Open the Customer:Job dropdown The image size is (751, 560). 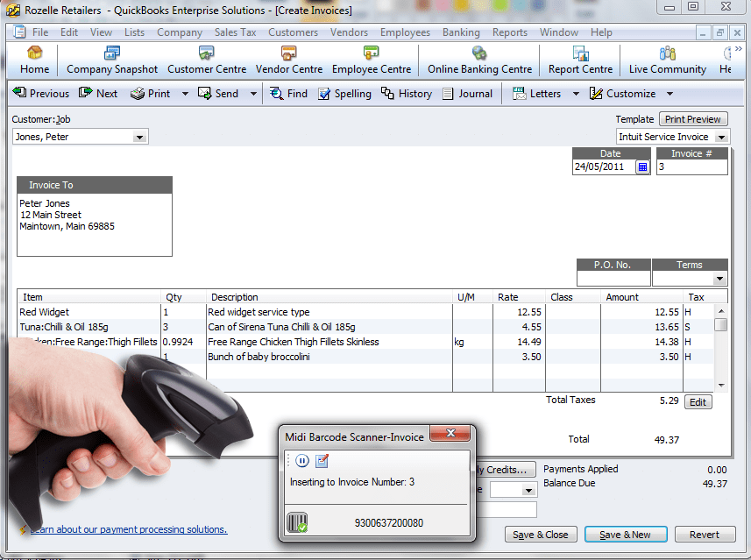coord(139,137)
